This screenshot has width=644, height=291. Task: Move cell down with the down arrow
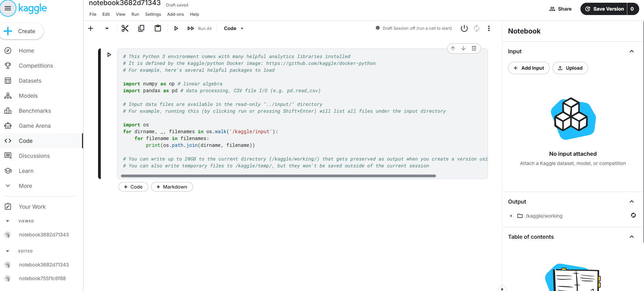[463, 48]
